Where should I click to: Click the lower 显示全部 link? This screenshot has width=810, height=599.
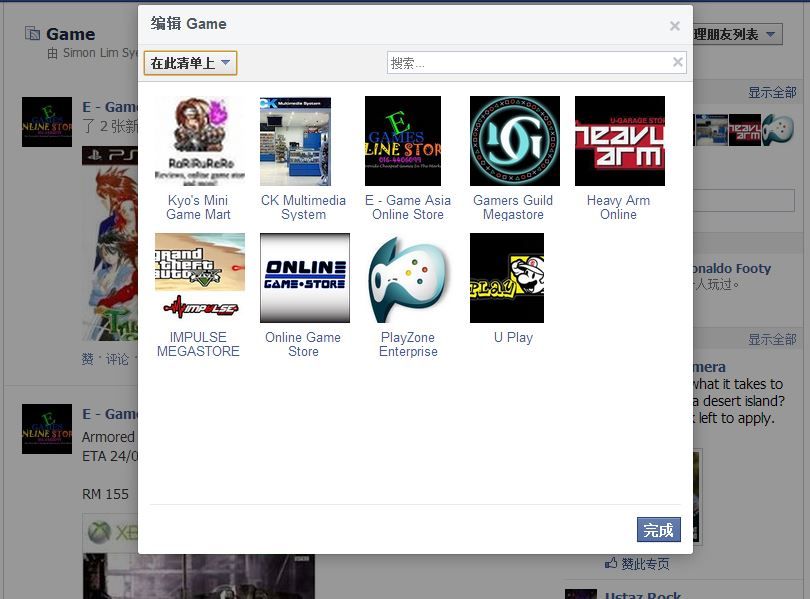pos(772,340)
